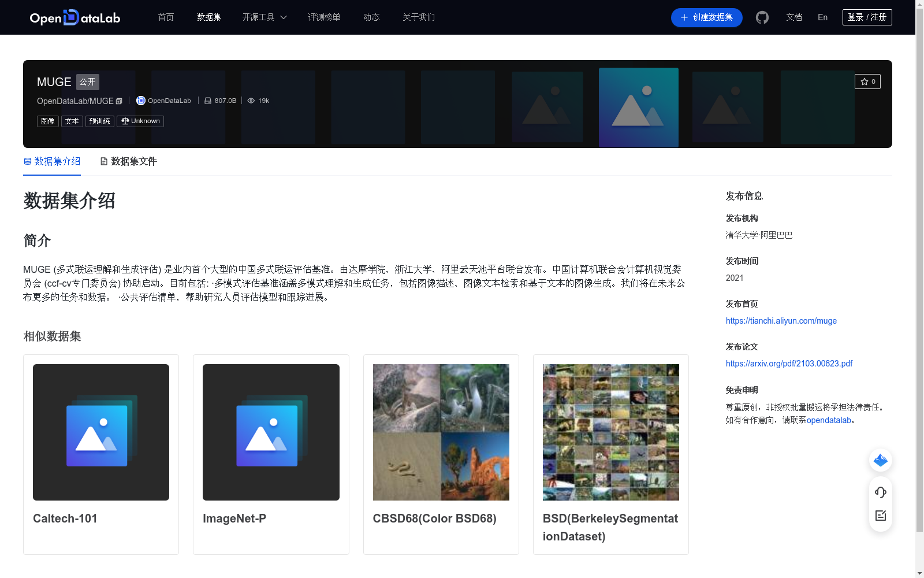
Task: Click the 创建数据集 button
Action: pos(706,17)
